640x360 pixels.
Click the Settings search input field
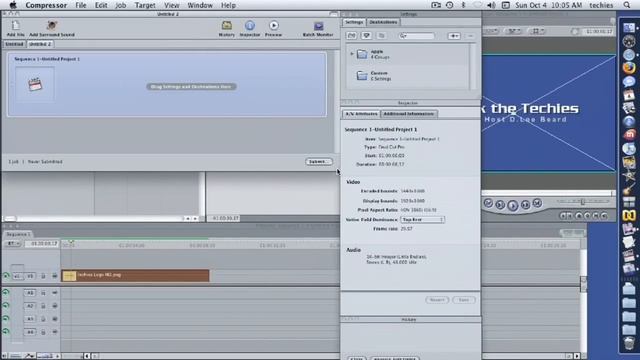[x=416, y=36]
